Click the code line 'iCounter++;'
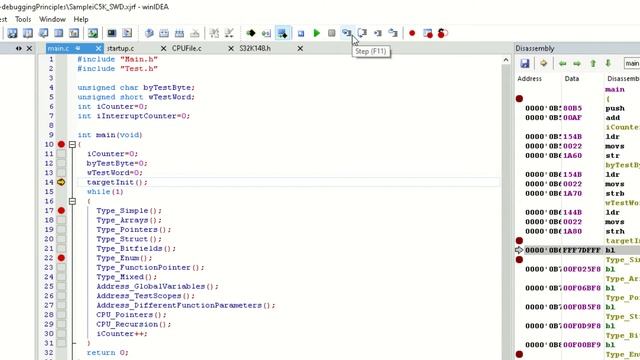 [122, 333]
